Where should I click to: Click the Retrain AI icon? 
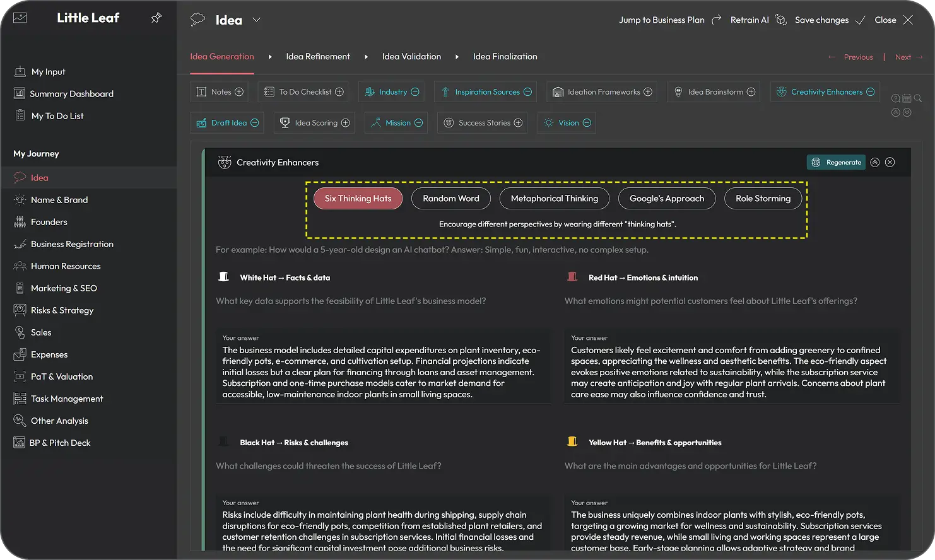(x=780, y=20)
